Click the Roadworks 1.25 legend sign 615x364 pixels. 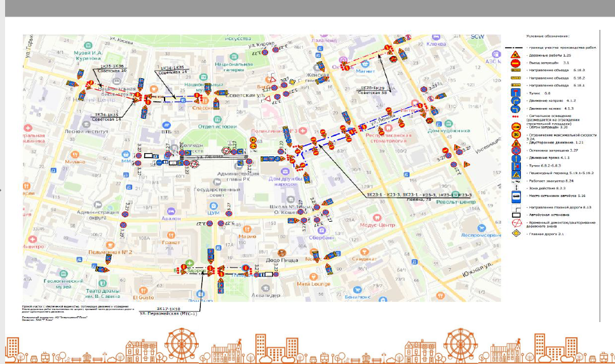coord(513,56)
